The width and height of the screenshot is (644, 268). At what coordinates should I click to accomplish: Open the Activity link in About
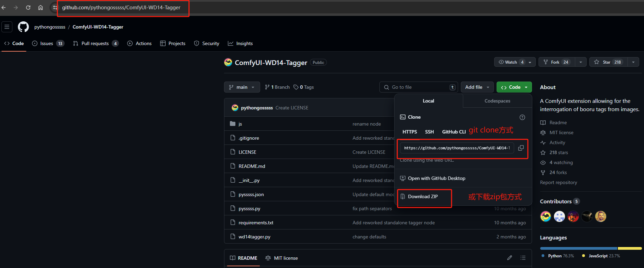pos(553,142)
